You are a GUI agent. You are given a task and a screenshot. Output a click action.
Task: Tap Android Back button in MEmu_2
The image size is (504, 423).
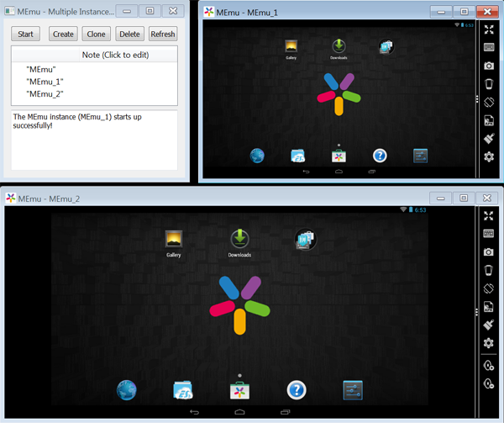click(195, 412)
